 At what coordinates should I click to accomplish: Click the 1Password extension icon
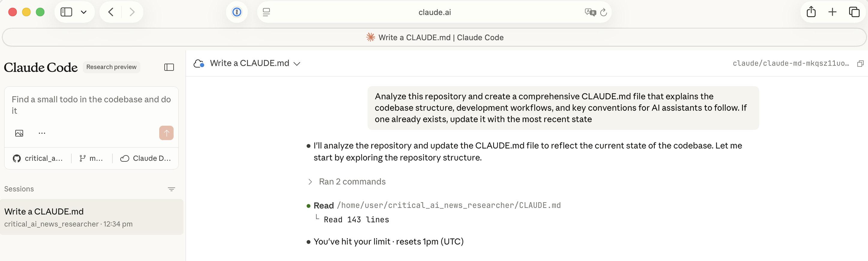[x=237, y=12]
